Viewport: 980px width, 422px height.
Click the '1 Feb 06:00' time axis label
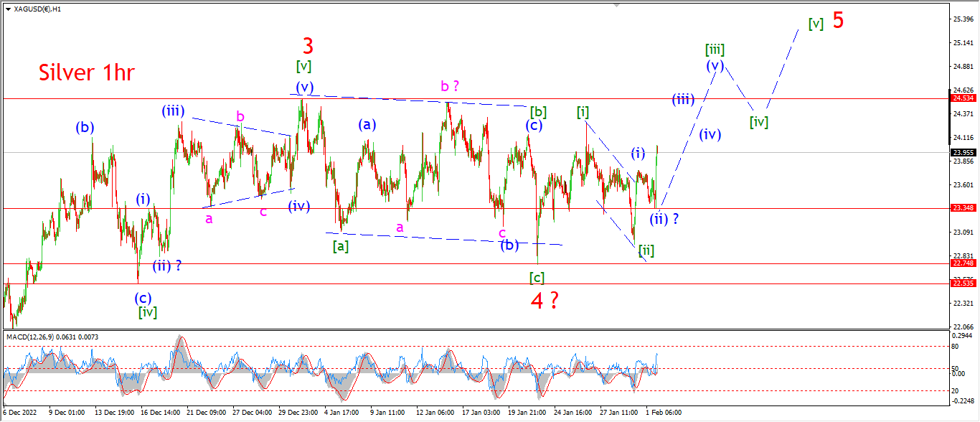[663, 413]
